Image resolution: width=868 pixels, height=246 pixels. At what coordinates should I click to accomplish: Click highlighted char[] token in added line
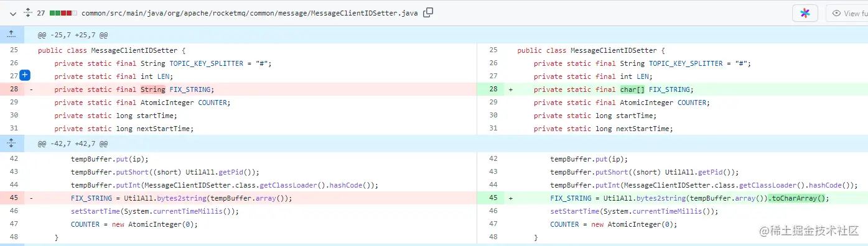point(633,89)
